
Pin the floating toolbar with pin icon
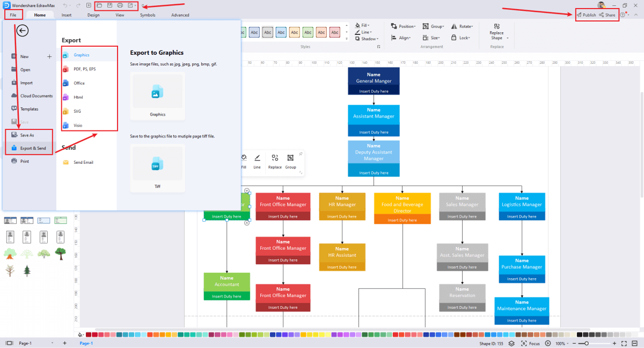(x=301, y=154)
